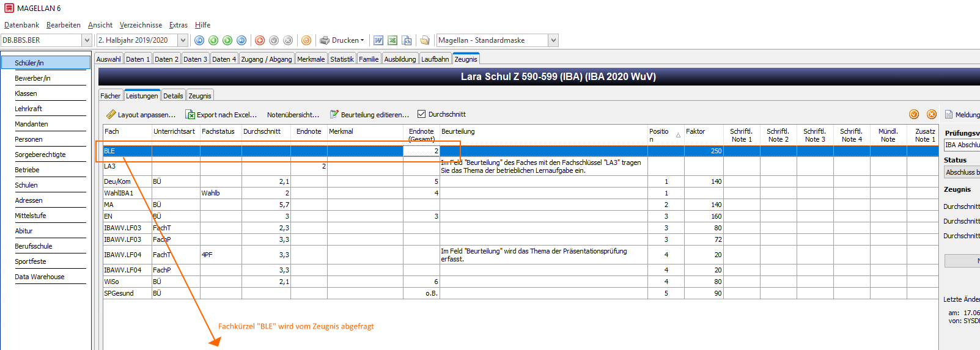
Task: Export to Word icon
Action: pyautogui.click(x=378, y=40)
